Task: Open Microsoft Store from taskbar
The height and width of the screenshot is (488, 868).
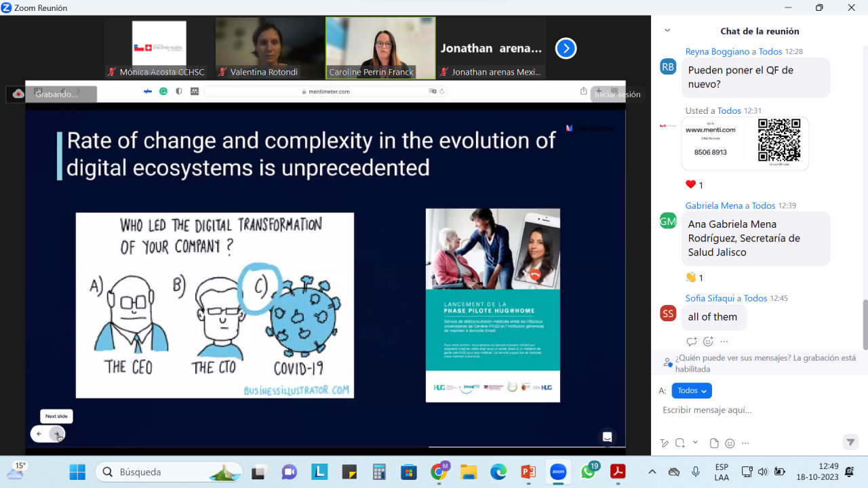Action: tap(408, 472)
